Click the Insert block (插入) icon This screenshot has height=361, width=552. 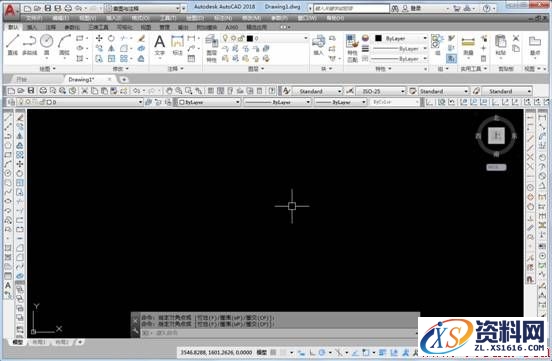318,44
